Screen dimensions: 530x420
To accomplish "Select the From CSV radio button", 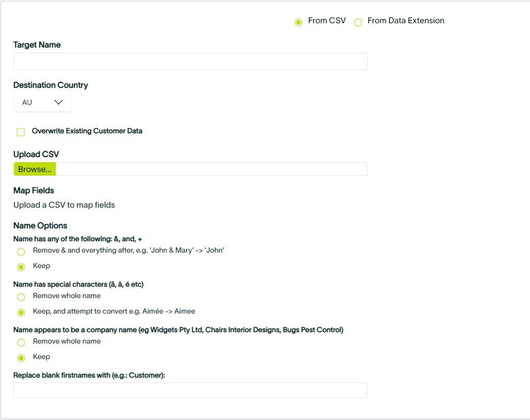I will (298, 22).
